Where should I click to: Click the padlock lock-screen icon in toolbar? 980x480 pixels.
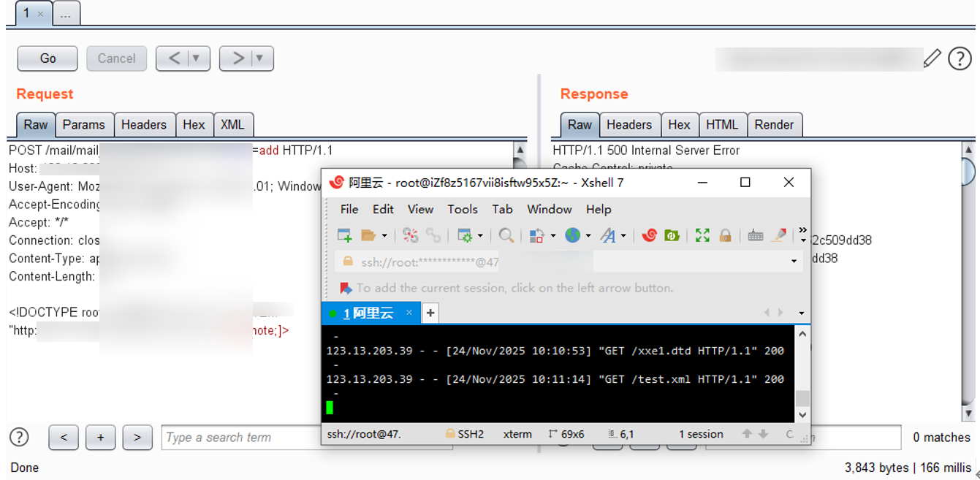click(725, 235)
